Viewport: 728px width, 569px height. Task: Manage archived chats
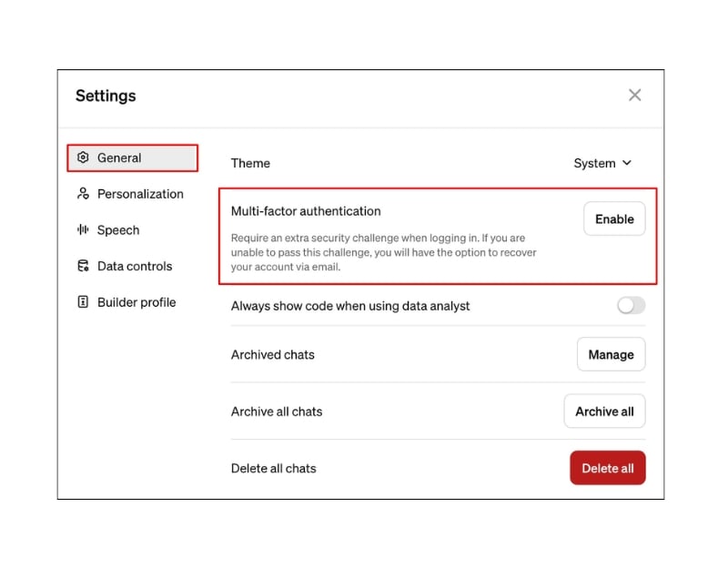click(611, 354)
